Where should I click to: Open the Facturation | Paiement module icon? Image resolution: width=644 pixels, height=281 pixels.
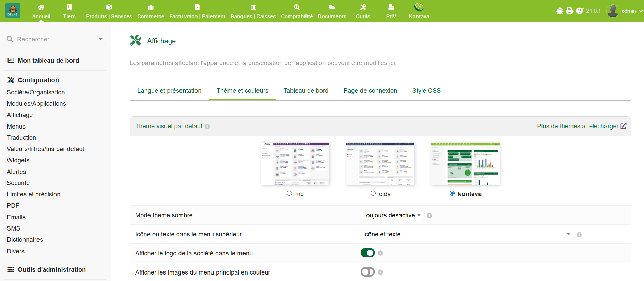(x=197, y=7)
